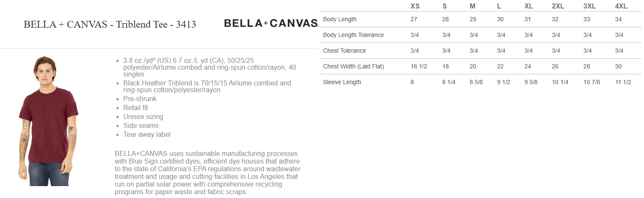Click the Chest Width (Laid Flat) label

click(353, 66)
